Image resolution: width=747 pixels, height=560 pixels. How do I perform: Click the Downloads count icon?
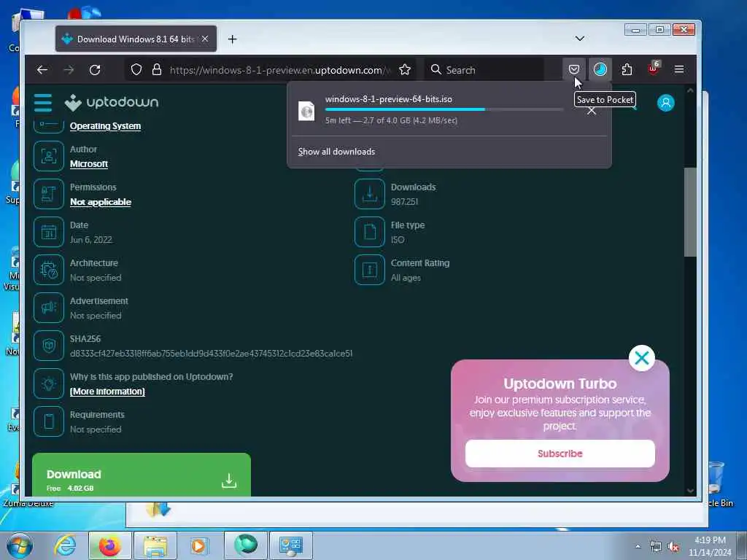pos(370,194)
